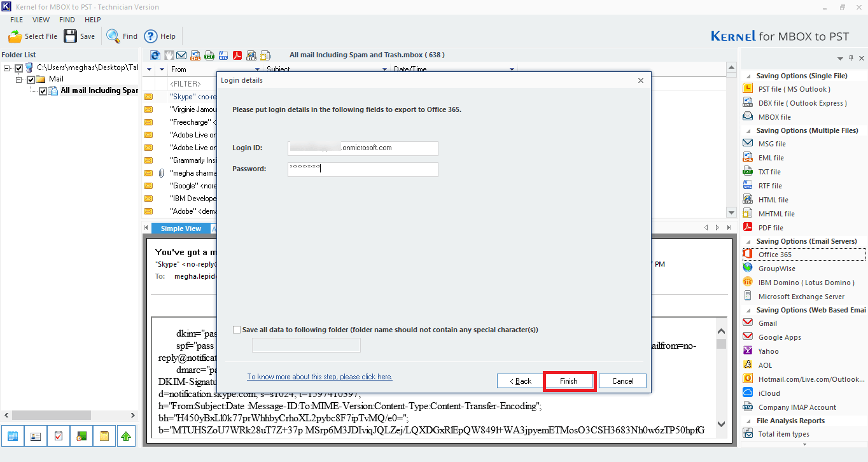Open the Date/Time column filter dropdown
The height and width of the screenshot is (462, 868).
pyautogui.click(x=512, y=69)
